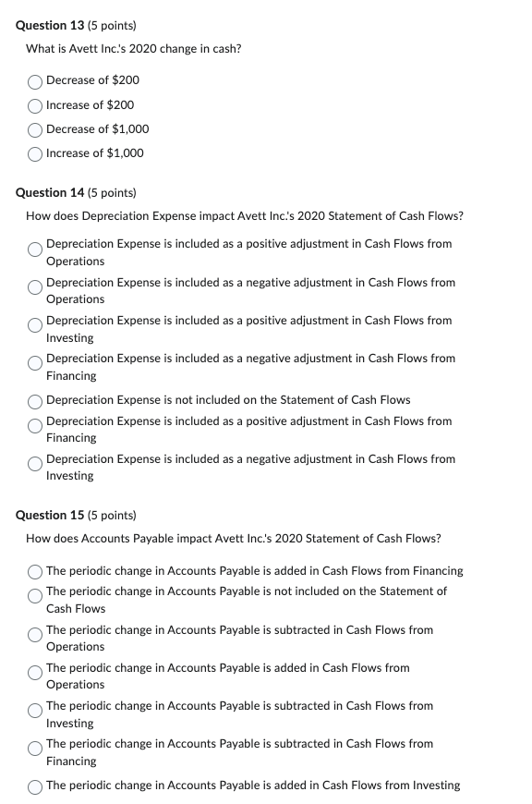This screenshot has height=804, width=532.
Task: Select 'added in Cash Flows from Operations' option
Action: (x=34, y=673)
